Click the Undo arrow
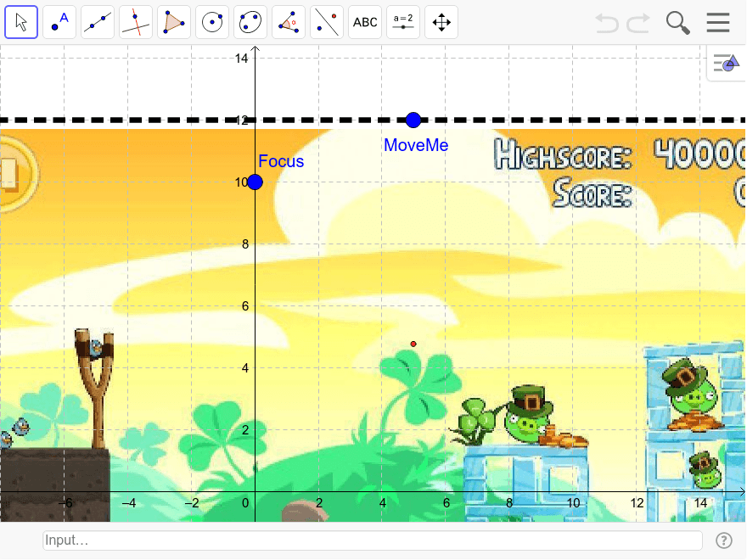 click(x=607, y=22)
